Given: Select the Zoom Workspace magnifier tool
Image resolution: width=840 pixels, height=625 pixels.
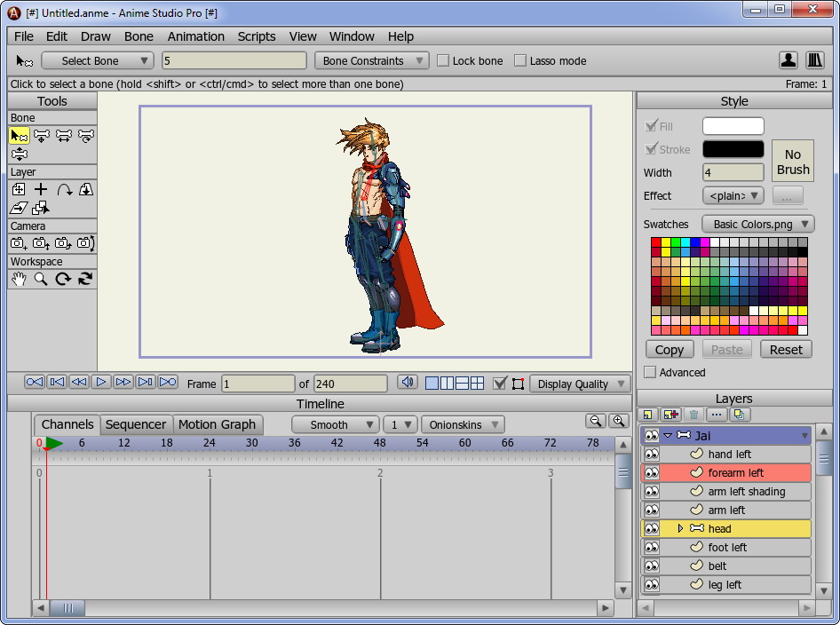Looking at the screenshot, I should coord(41,279).
